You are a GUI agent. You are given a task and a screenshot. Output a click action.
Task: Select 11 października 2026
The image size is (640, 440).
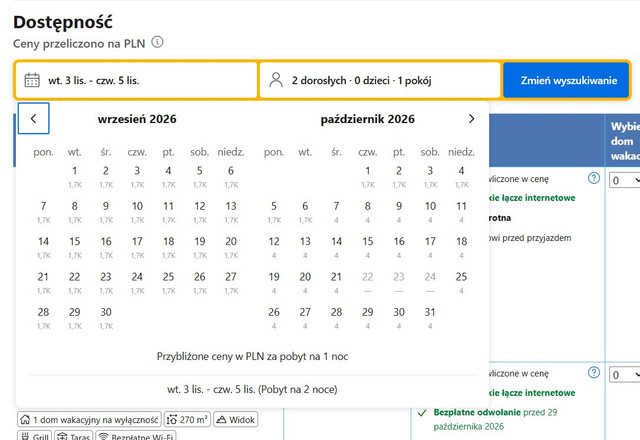tap(461, 212)
